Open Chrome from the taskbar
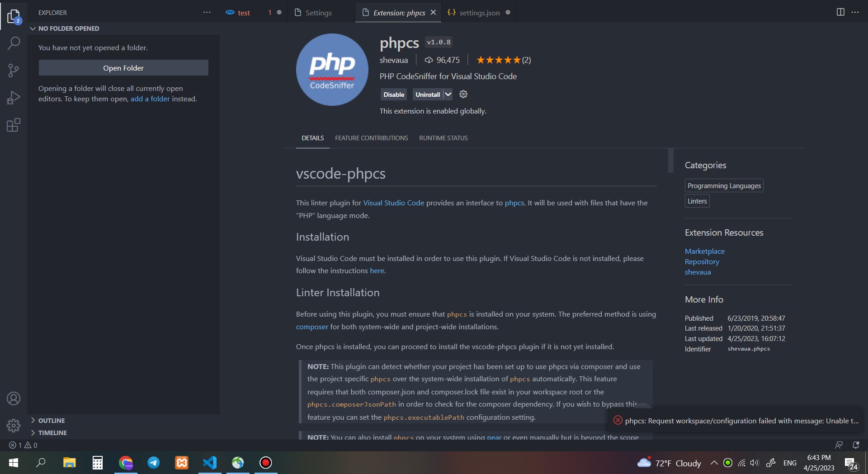The height and width of the screenshot is (474, 868). (x=126, y=463)
